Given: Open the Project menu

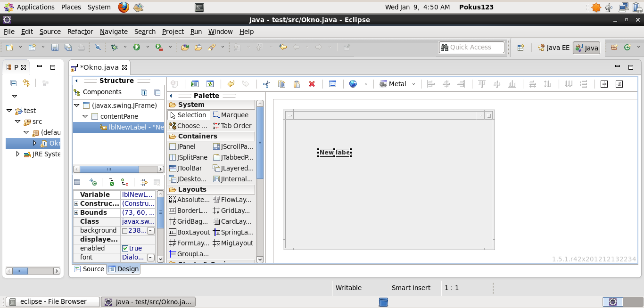Looking at the screenshot, I should point(173,32).
